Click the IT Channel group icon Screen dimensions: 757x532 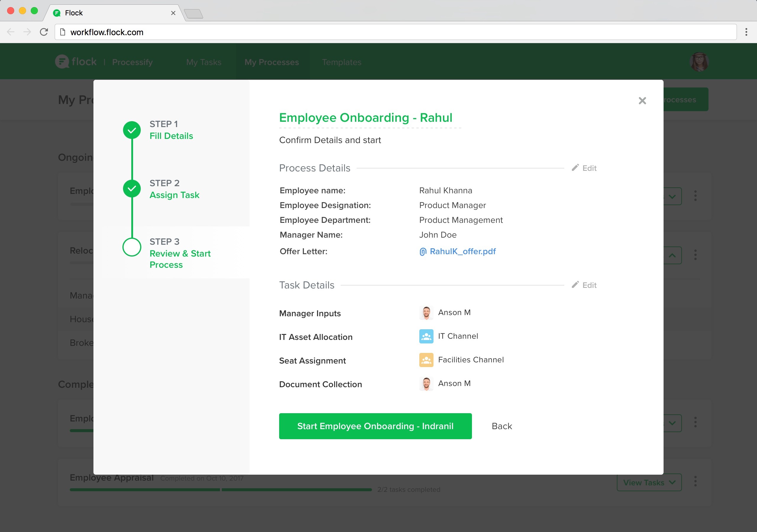click(426, 336)
